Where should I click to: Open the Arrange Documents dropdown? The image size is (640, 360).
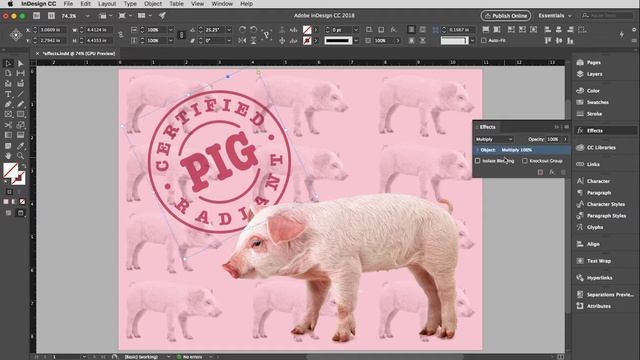(144, 16)
